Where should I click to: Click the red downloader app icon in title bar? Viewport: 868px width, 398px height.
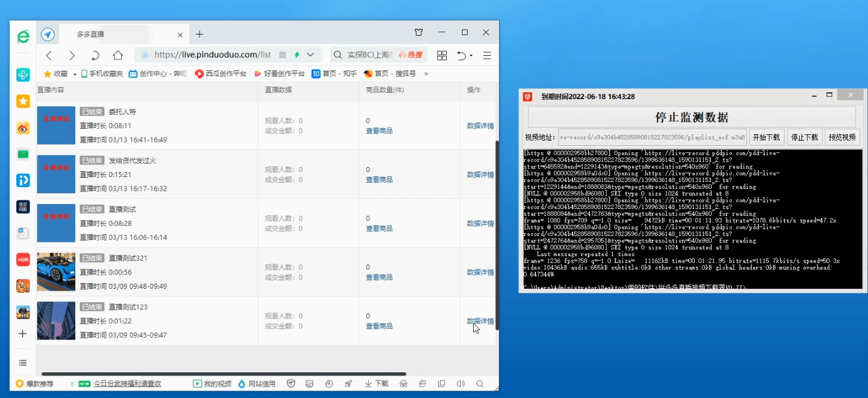tap(528, 97)
